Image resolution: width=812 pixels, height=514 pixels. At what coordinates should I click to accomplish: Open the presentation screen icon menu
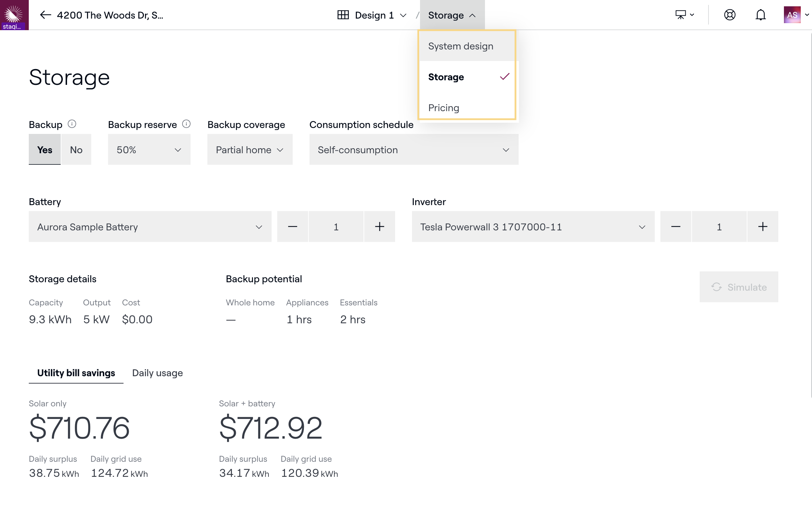tap(684, 15)
